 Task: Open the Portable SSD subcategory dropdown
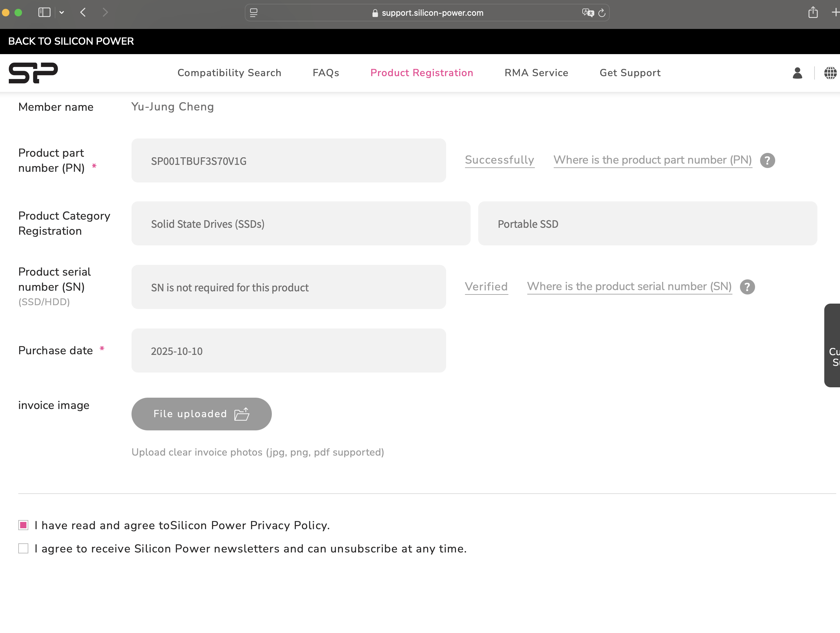coord(647,223)
